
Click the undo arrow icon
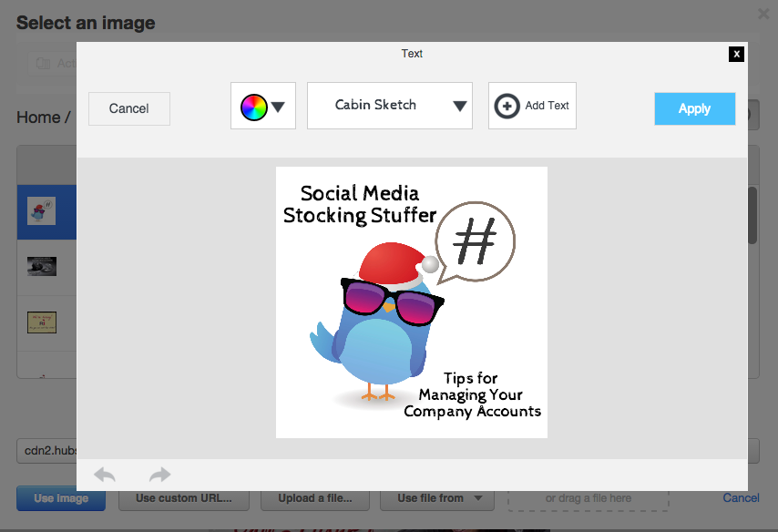(105, 475)
